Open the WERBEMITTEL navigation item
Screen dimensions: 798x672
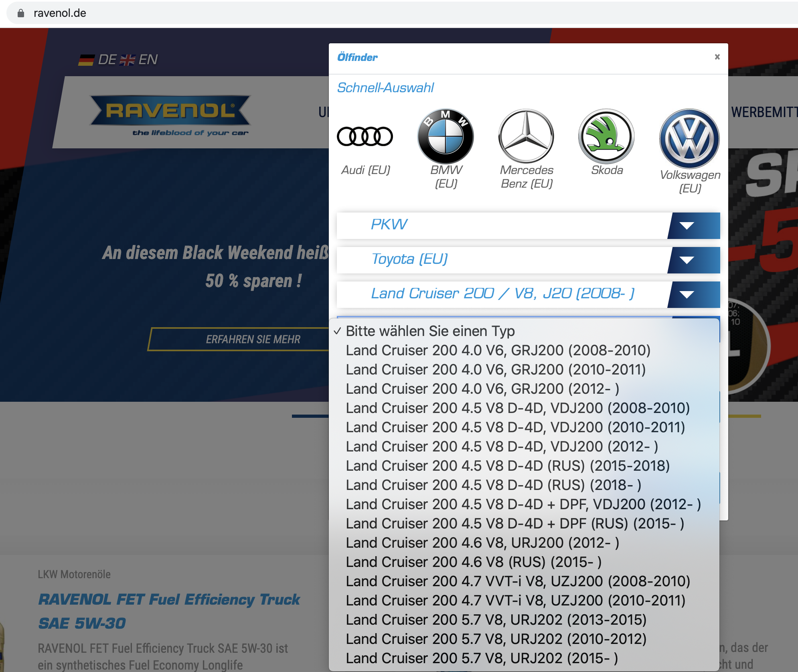[x=764, y=112]
